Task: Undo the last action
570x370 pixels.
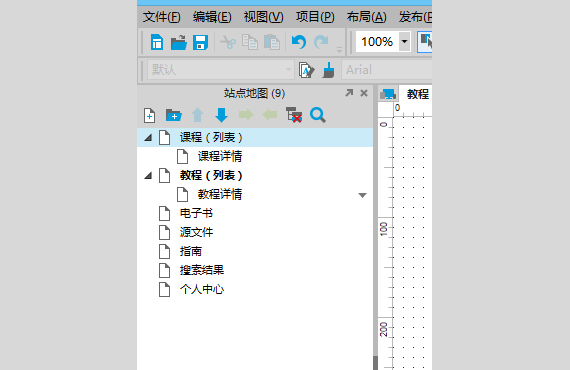Action: (299, 42)
